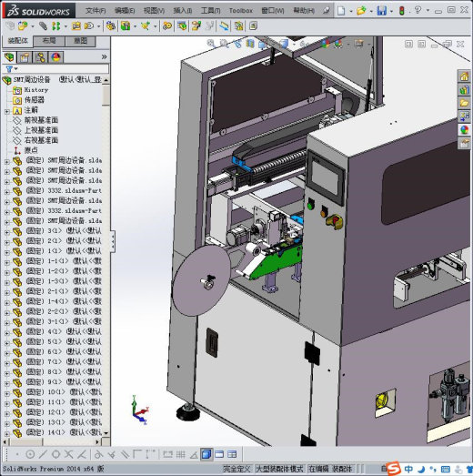473x476 pixels.
Task: Expand the 注解 annotations tree node
Action: point(7,111)
